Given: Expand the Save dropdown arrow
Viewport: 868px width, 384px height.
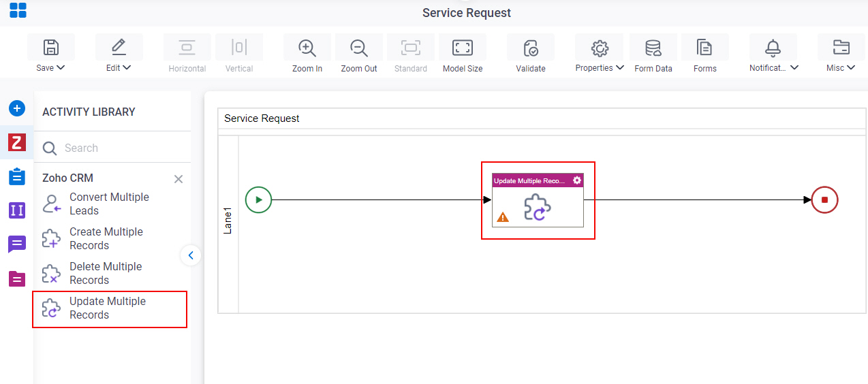Looking at the screenshot, I should [x=61, y=67].
